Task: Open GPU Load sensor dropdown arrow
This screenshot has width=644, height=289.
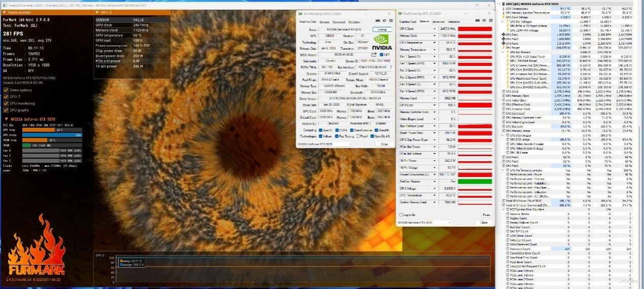Action: click(434, 105)
